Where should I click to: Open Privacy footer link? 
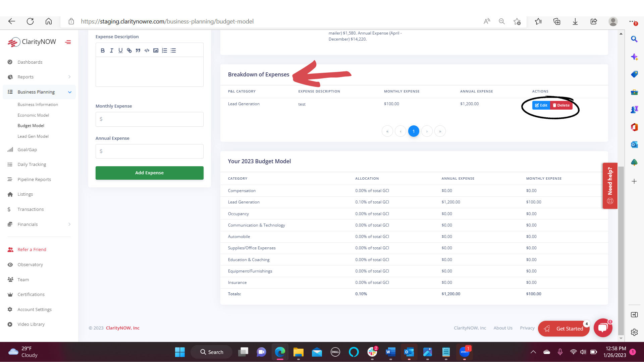tap(527, 328)
